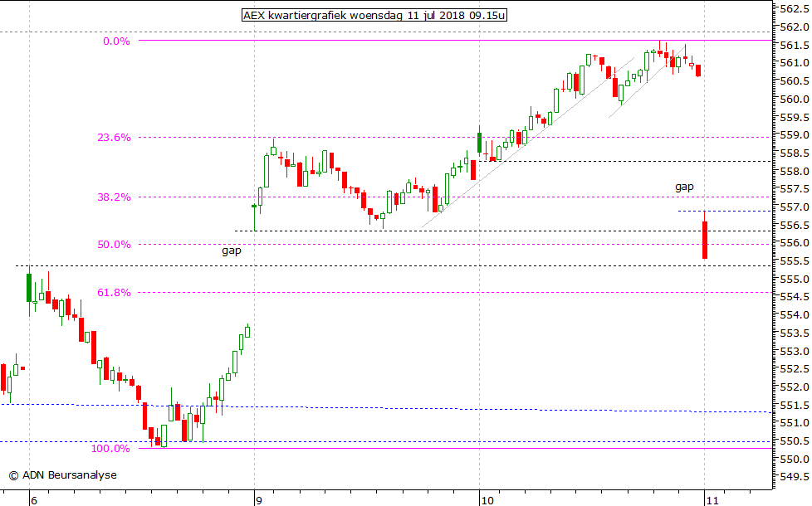Screen dimensions: 812x506
Task: Click the price label '550.5' on the axis
Action: tap(795, 440)
